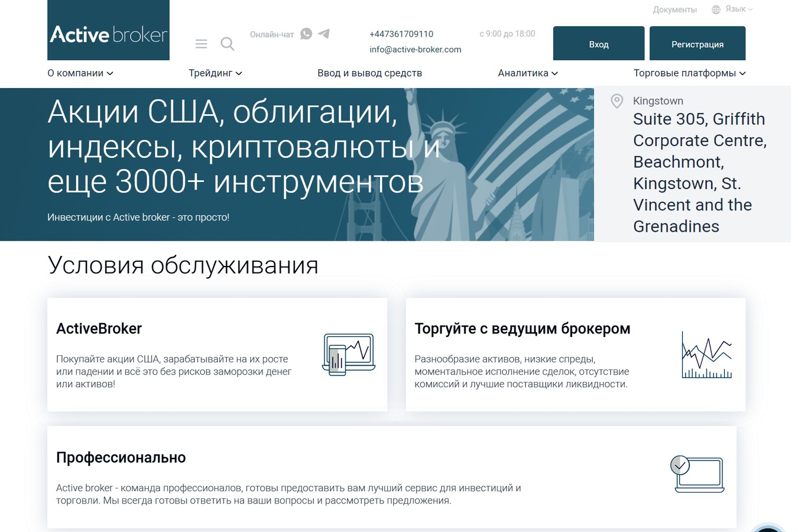Viewport: 798px width, 532px height.
Task: Click the search magnifier icon
Action: tap(227, 44)
